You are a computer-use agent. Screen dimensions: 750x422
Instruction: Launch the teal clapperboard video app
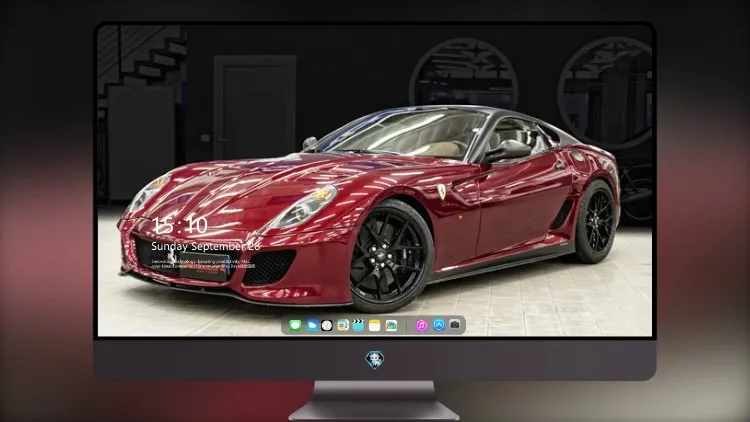[x=358, y=325]
